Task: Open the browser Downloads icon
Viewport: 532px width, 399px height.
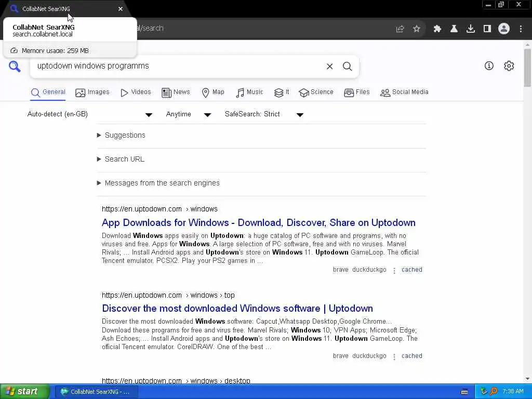Action: pyautogui.click(x=471, y=29)
